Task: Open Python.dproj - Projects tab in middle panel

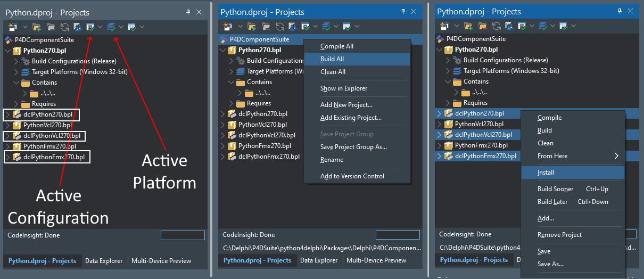Action: [x=257, y=260]
